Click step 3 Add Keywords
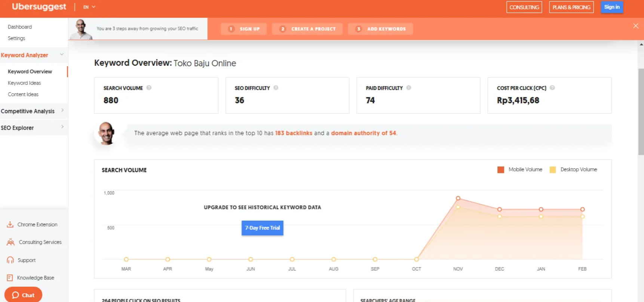644x302 pixels. [380, 29]
